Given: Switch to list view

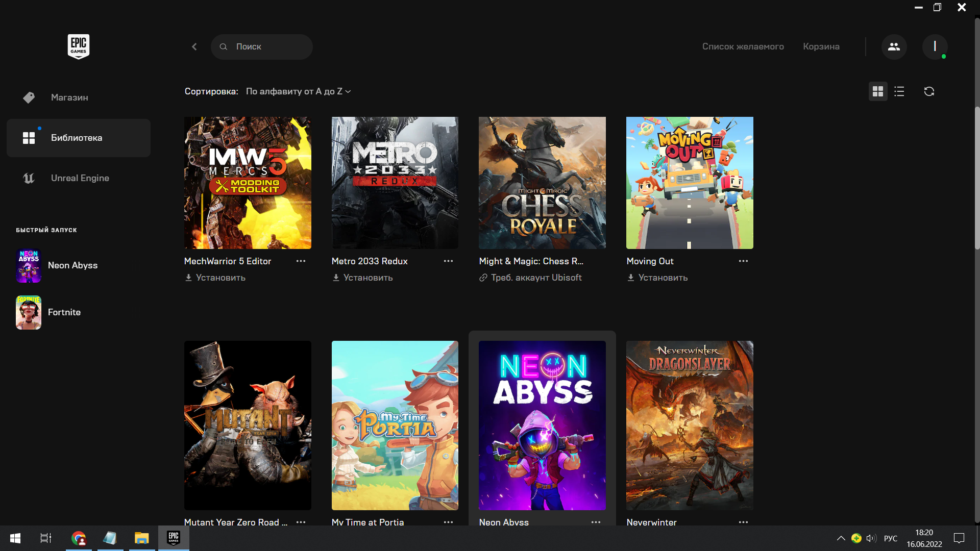Looking at the screenshot, I should pos(899,91).
